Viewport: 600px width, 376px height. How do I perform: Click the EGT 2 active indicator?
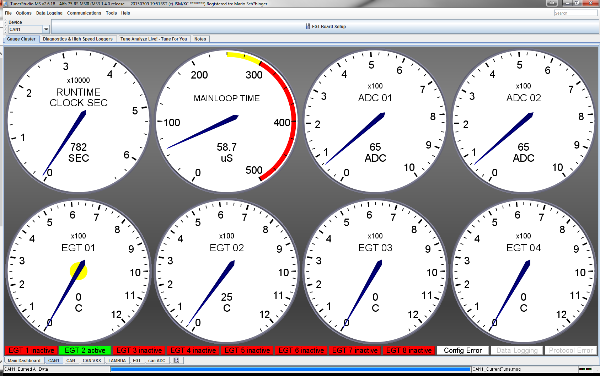(x=85, y=350)
